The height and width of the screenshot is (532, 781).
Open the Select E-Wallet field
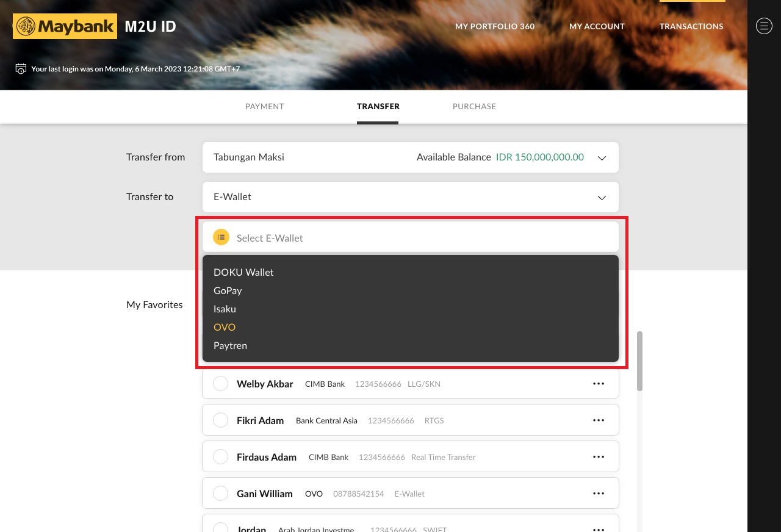tap(411, 237)
